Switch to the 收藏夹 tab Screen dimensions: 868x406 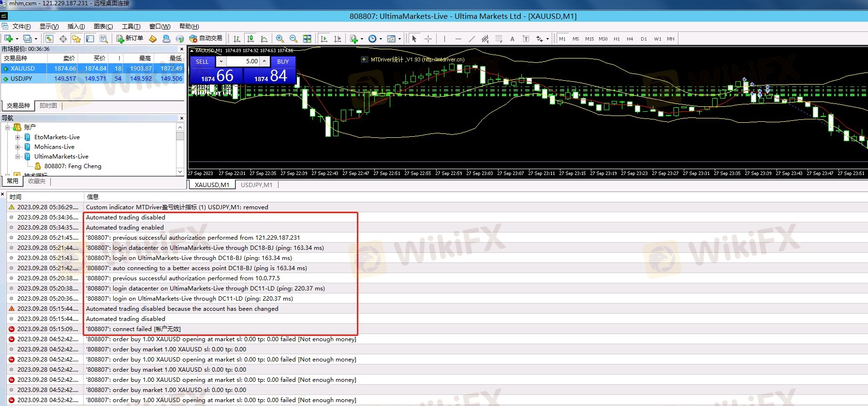pos(37,181)
